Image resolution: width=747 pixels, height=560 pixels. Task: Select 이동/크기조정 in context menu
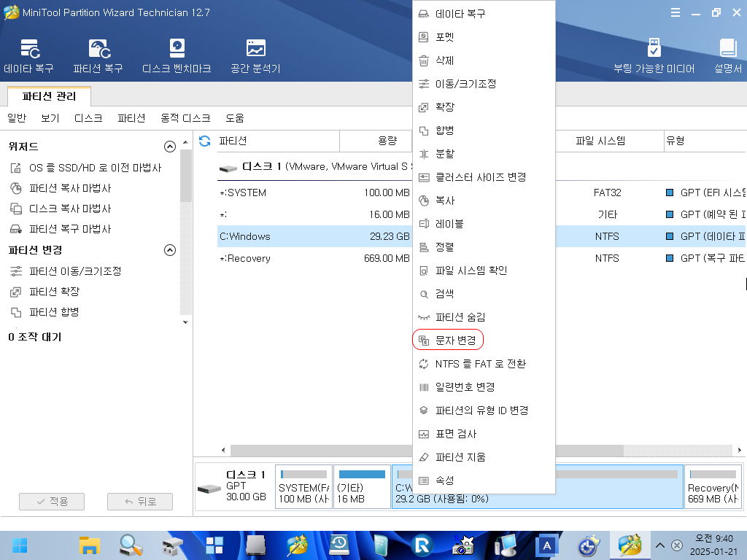pyautogui.click(x=484, y=84)
